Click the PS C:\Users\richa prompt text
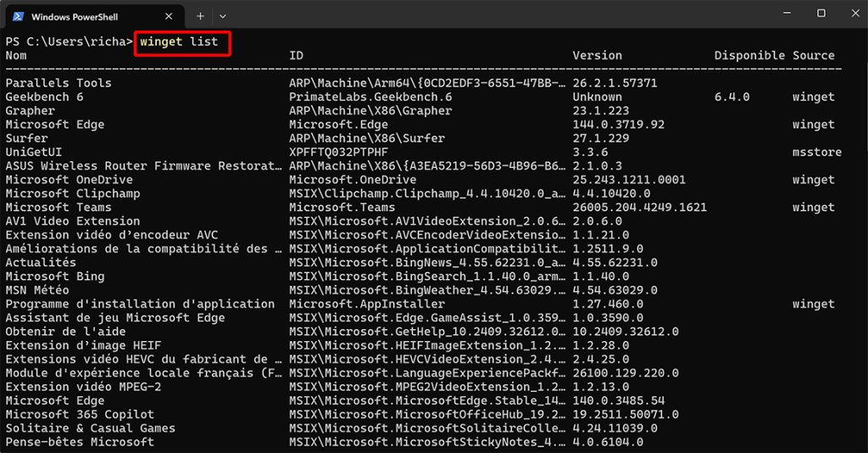This screenshot has height=453, width=868. tap(68, 42)
